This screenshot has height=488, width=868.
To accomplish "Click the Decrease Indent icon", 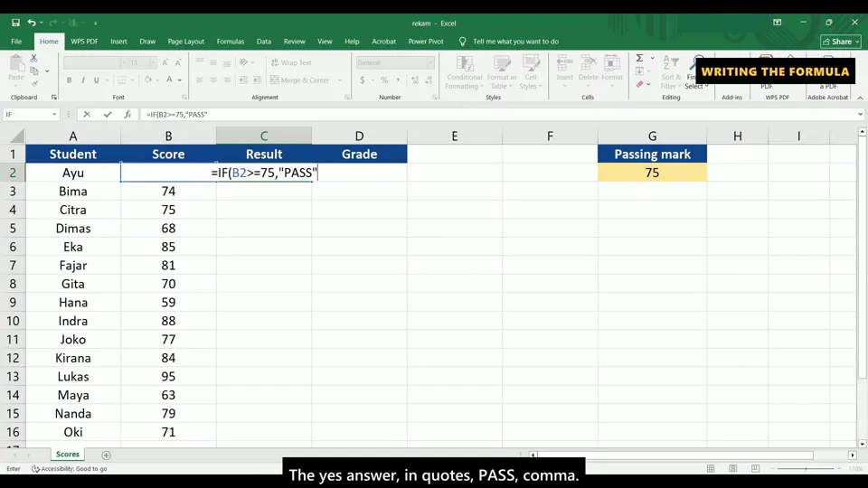I will (x=243, y=80).
